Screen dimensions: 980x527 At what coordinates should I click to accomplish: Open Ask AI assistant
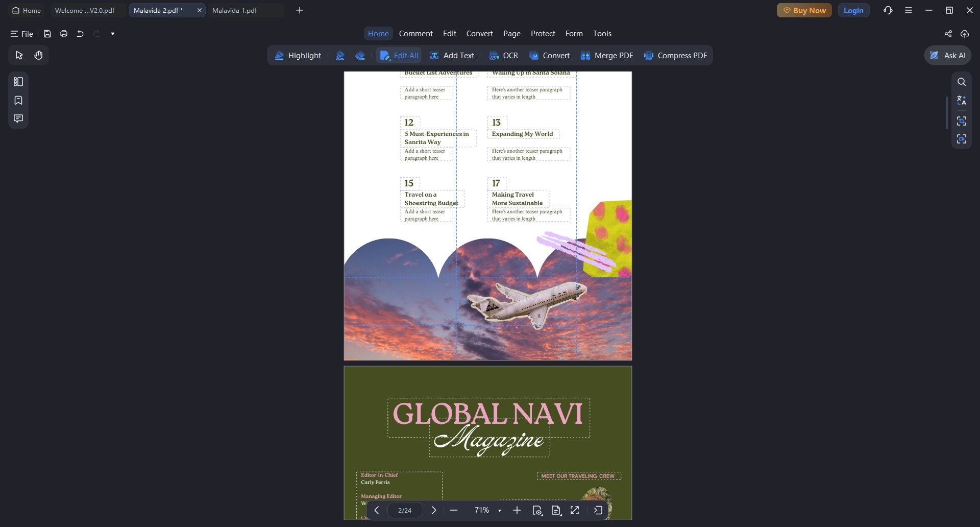pyautogui.click(x=948, y=55)
